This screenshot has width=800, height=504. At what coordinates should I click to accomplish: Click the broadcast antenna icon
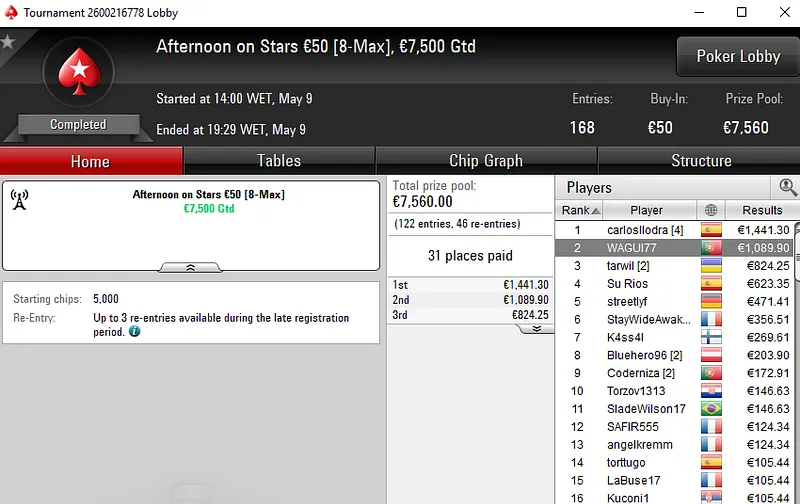click(x=19, y=198)
